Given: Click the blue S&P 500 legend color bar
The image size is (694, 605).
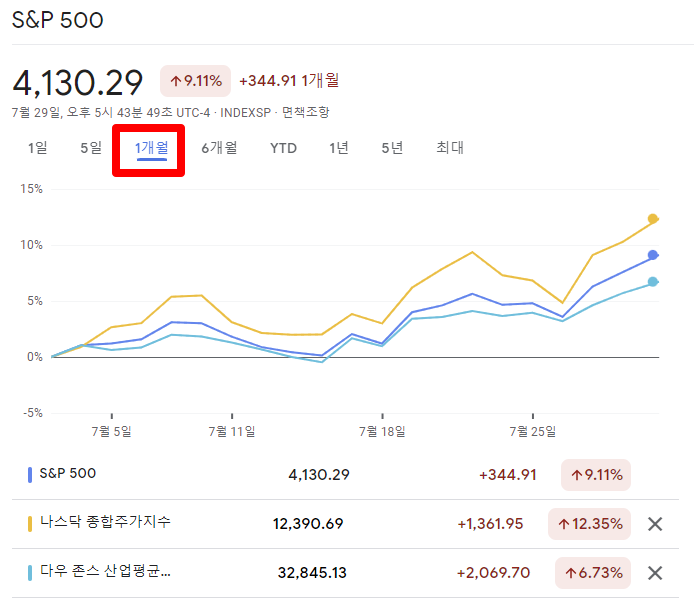Looking at the screenshot, I should pos(30,475).
